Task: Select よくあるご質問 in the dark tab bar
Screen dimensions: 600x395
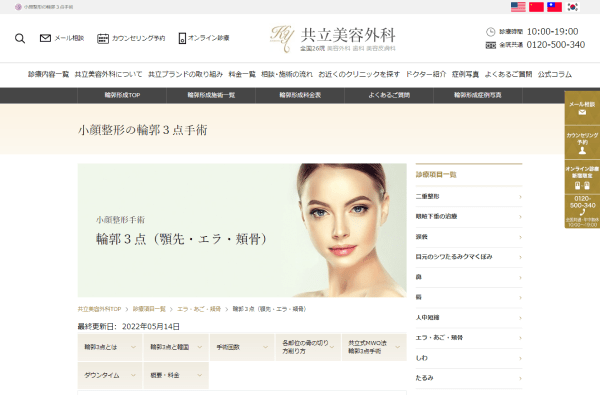Action: (x=389, y=95)
